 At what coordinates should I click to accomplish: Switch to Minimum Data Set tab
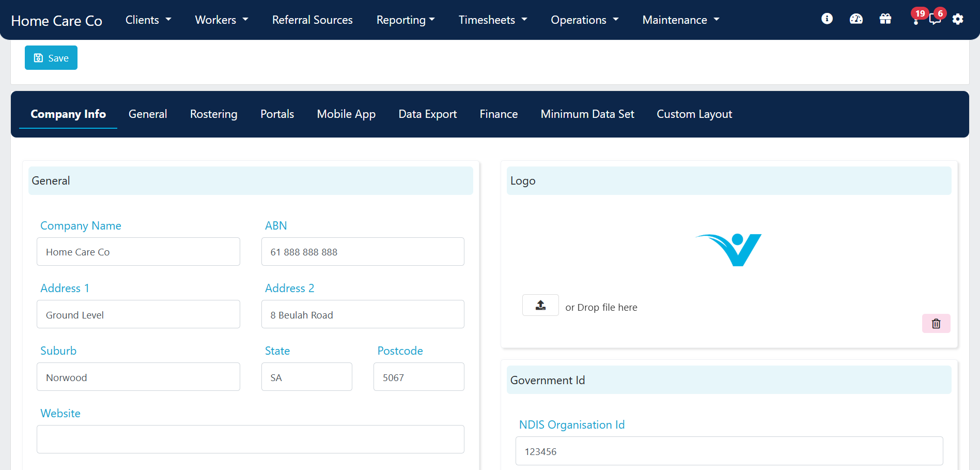point(587,114)
